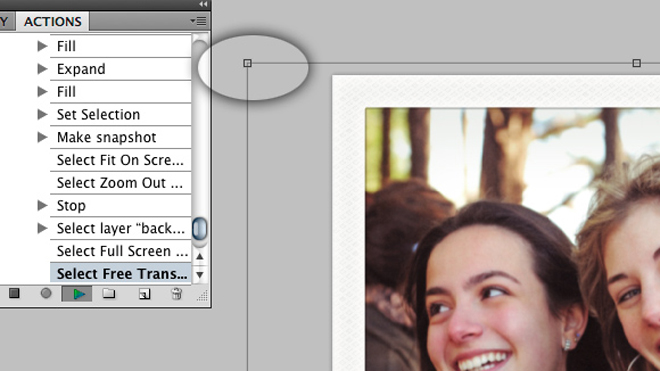Image resolution: width=660 pixels, height=371 pixels.
Task: Expand the first Fill step
Action: [x=42, y=46]
